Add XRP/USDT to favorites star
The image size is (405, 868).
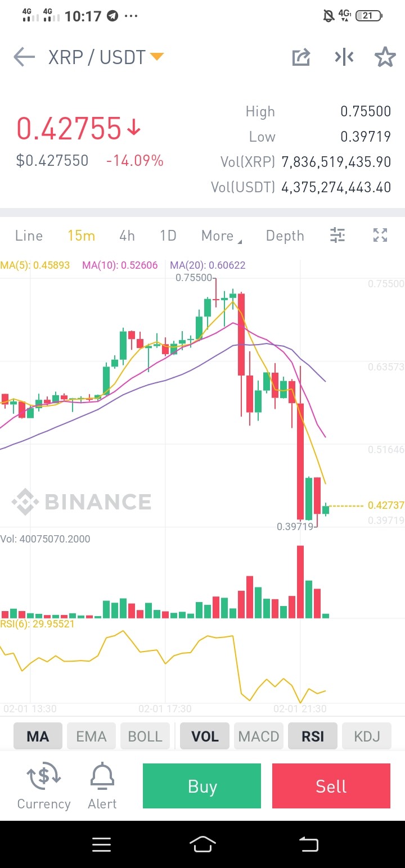[385, 57]
